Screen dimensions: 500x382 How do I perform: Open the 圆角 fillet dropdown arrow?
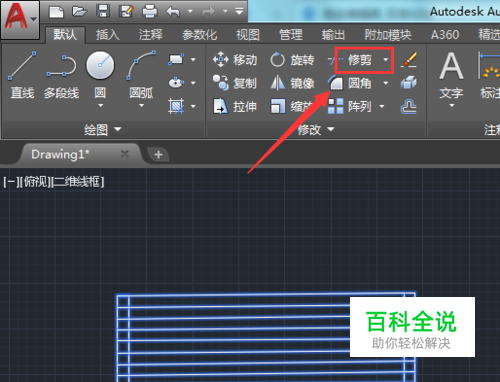pyautogui.click(x=386, y=83)
